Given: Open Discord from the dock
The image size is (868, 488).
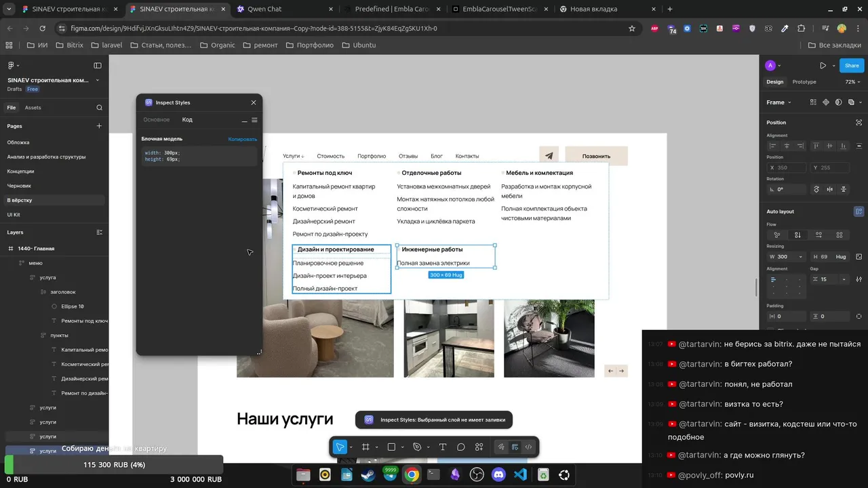Looking at the screenshot, I should [499, 475].
